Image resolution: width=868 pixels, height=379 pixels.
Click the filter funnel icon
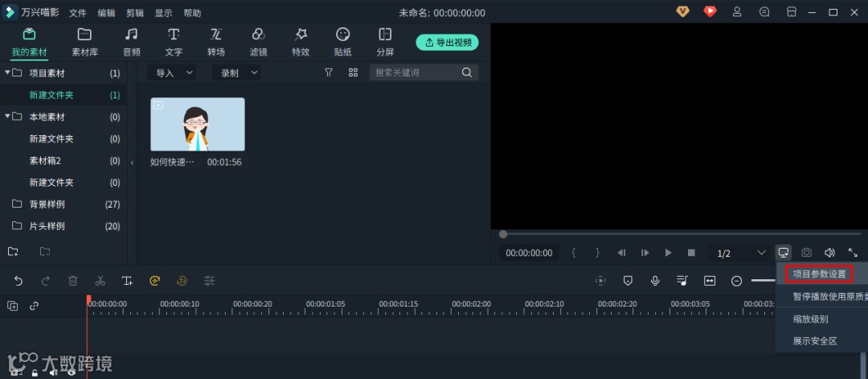pos(328,72)
